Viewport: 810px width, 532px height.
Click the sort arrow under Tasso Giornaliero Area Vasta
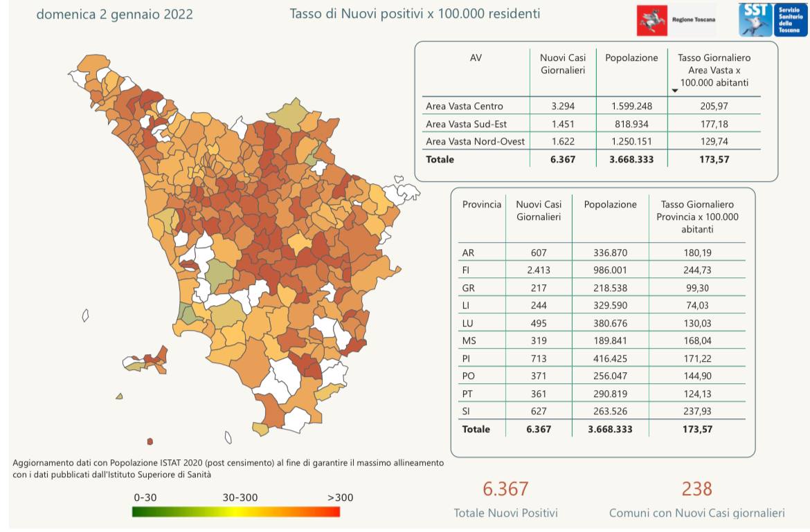[x=674, y=91]
